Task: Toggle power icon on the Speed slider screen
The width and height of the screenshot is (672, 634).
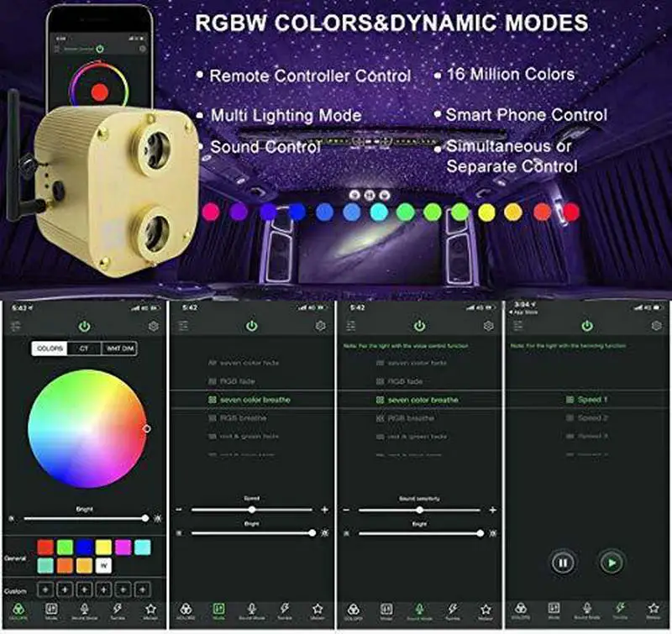Action: point(251,326)
